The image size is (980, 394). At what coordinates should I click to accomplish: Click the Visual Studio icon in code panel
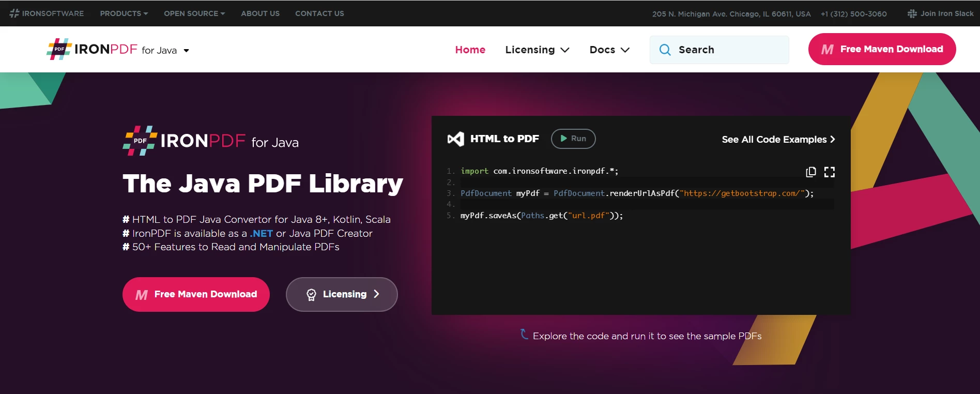[456, 139]
